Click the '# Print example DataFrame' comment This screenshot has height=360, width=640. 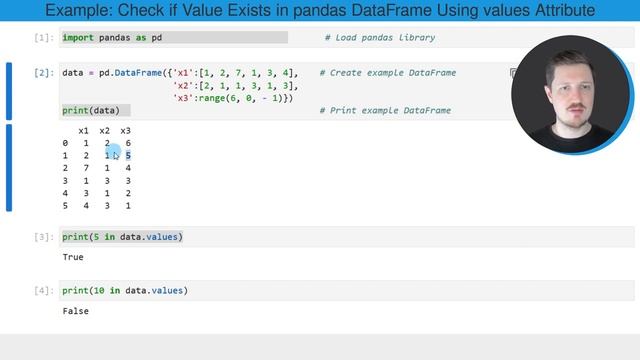(385, 111)
